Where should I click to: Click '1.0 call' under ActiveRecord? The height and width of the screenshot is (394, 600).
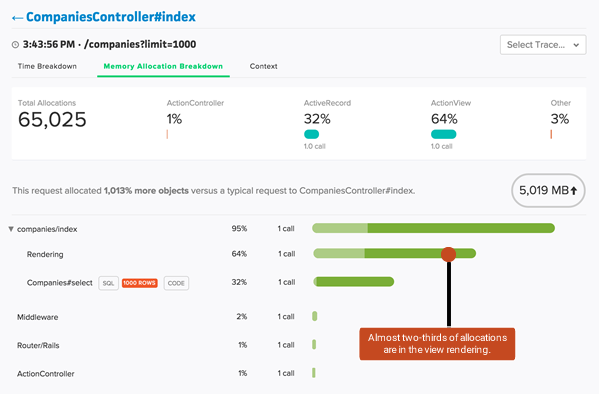click(x=315, y=146)
